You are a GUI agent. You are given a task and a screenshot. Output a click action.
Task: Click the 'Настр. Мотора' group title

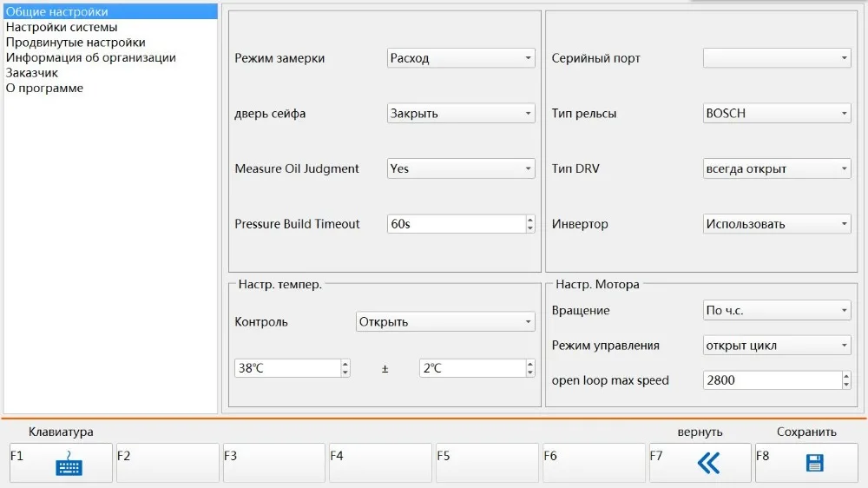pos(597,284)
